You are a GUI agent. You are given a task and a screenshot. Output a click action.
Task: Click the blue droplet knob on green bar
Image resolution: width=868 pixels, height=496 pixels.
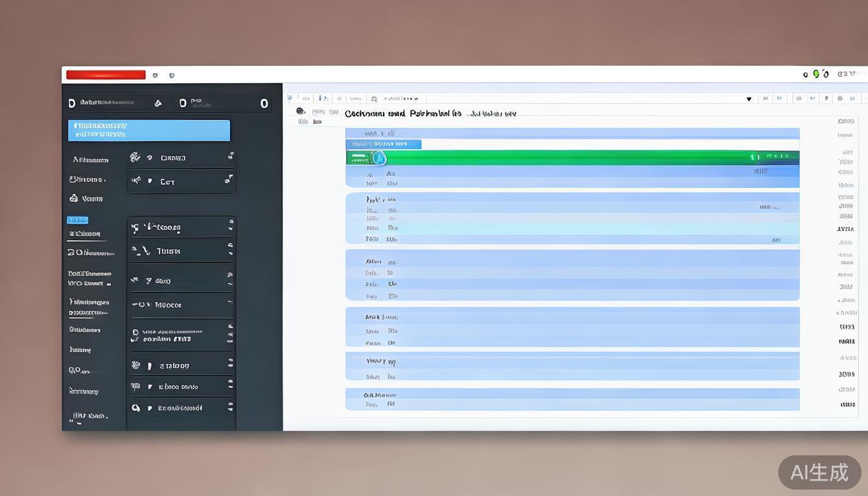pyautogui.click(x=379, y=158)
